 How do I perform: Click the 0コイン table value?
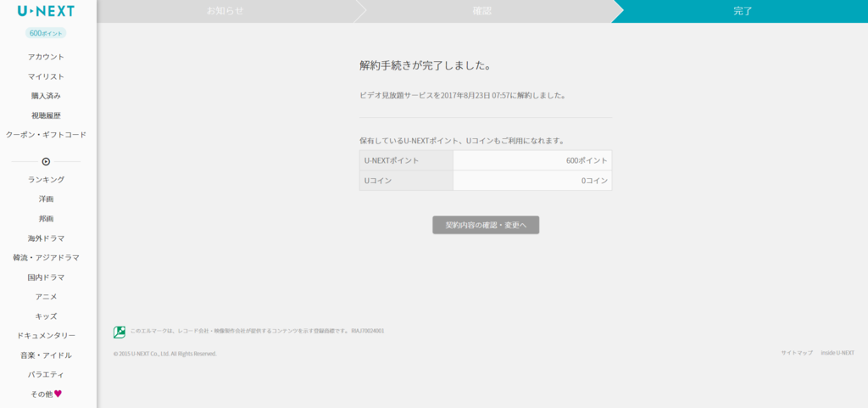[x=594, y=181]
